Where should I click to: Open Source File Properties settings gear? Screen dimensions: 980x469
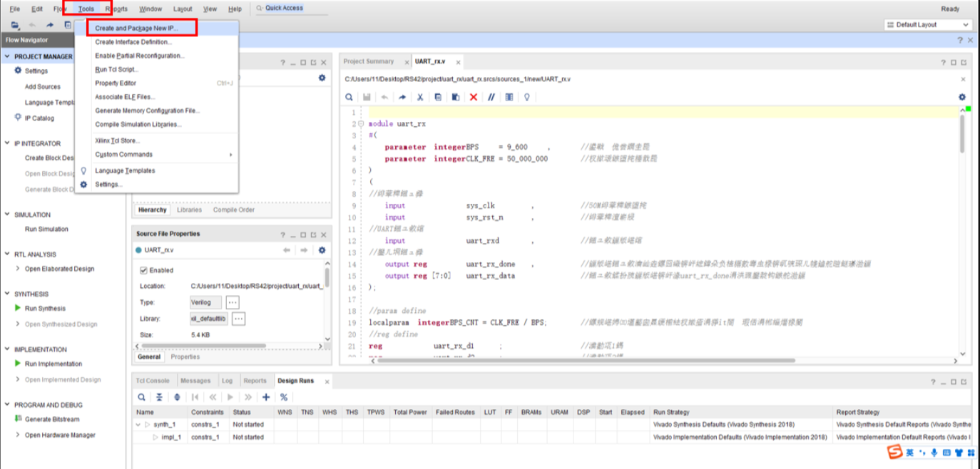(322, 250)
